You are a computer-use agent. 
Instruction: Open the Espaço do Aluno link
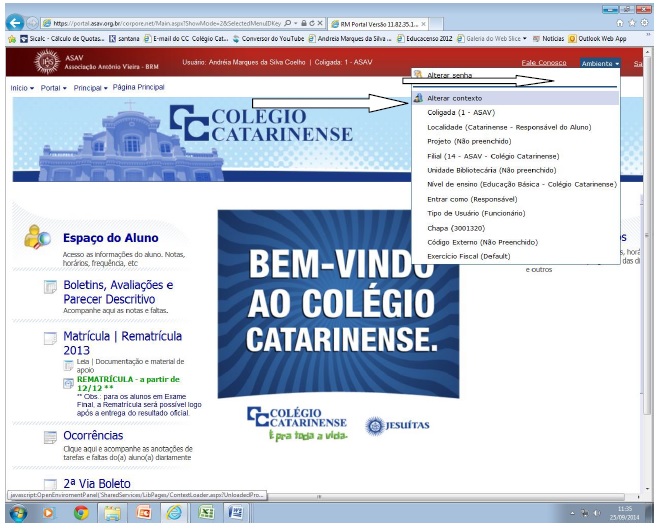tap(111, 238)
